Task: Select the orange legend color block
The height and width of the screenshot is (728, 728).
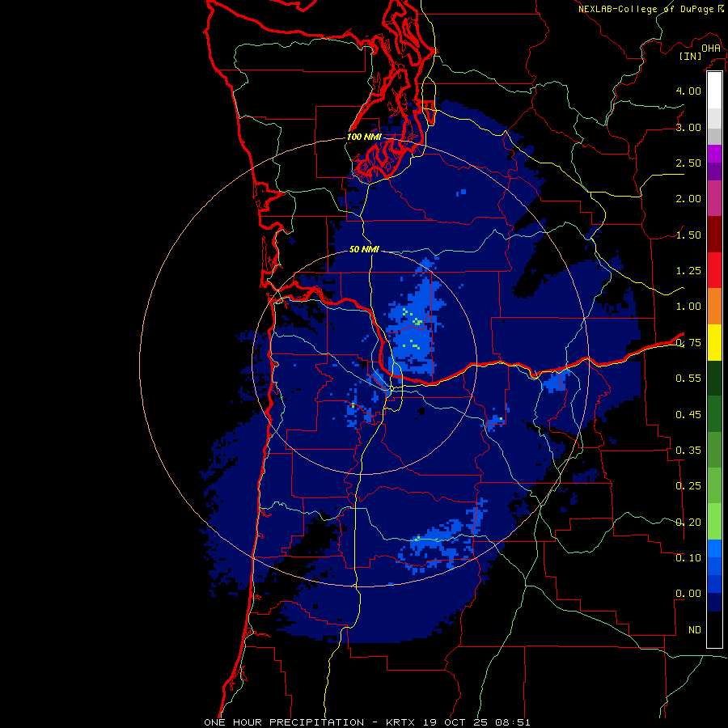Action: click(714, 307)
